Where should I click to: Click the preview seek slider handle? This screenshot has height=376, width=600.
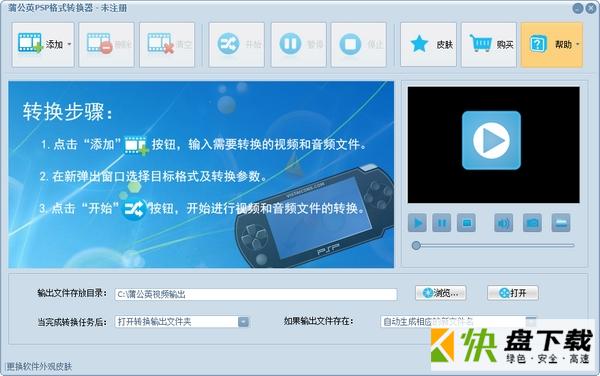coord(416,246)
